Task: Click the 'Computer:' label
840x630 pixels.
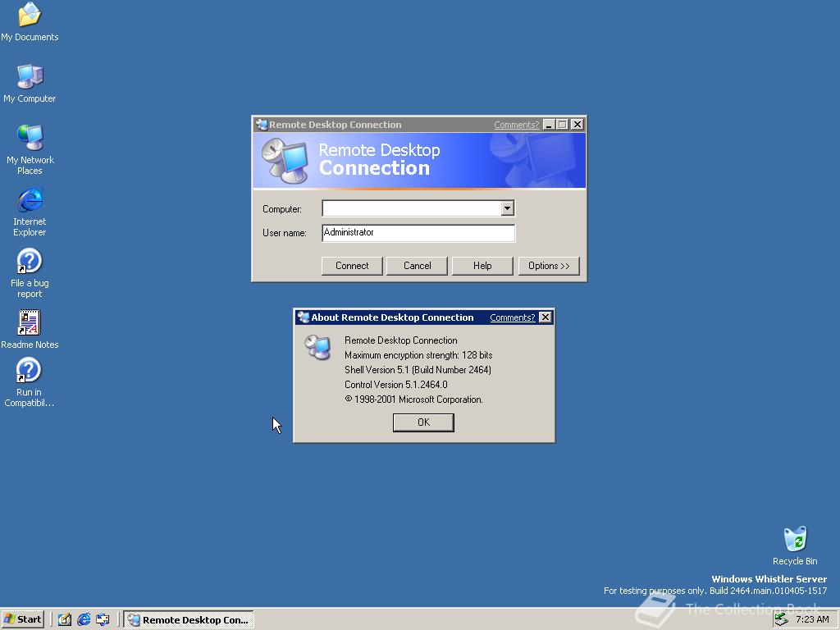Action: tap(282, 209)
